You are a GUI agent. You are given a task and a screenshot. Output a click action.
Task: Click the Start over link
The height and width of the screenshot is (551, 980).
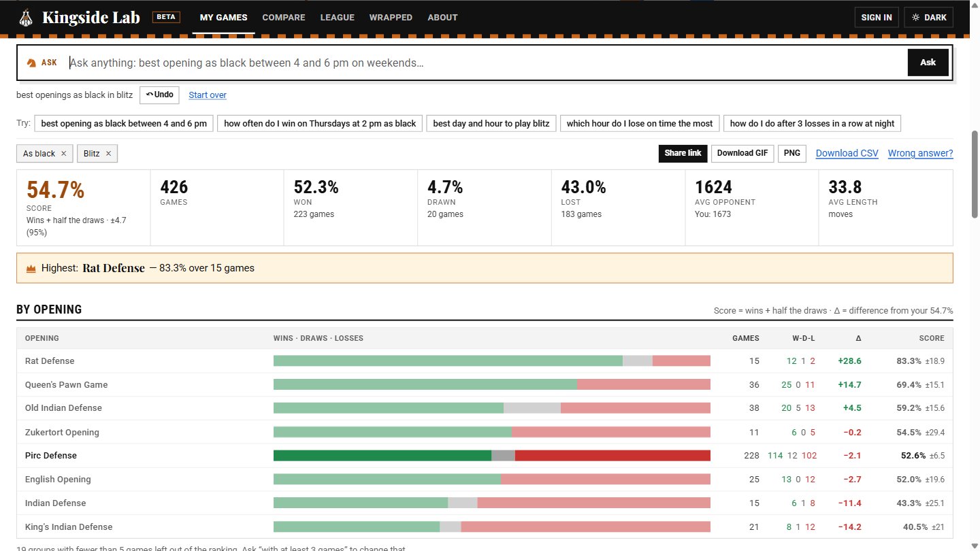pyautogui.click(x=208, y=95)
